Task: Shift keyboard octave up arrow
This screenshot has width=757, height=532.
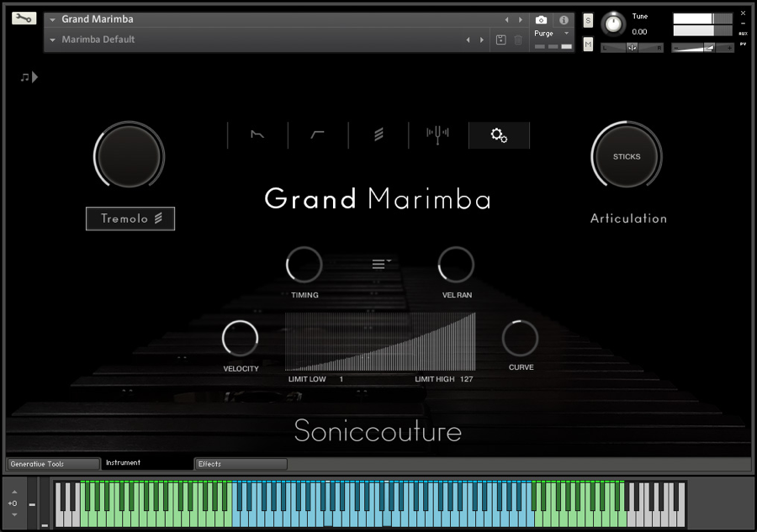Action: tap(14, 492)
